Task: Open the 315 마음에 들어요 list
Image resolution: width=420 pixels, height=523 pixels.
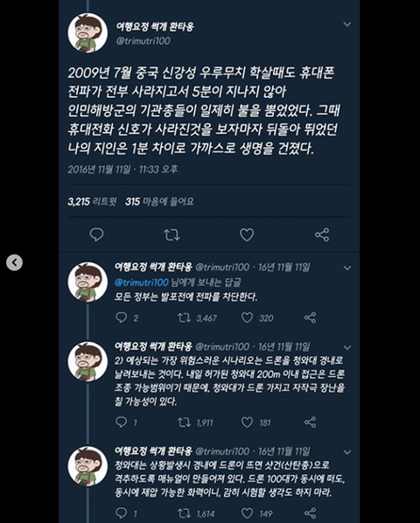Action: click(x=159, y=201)
